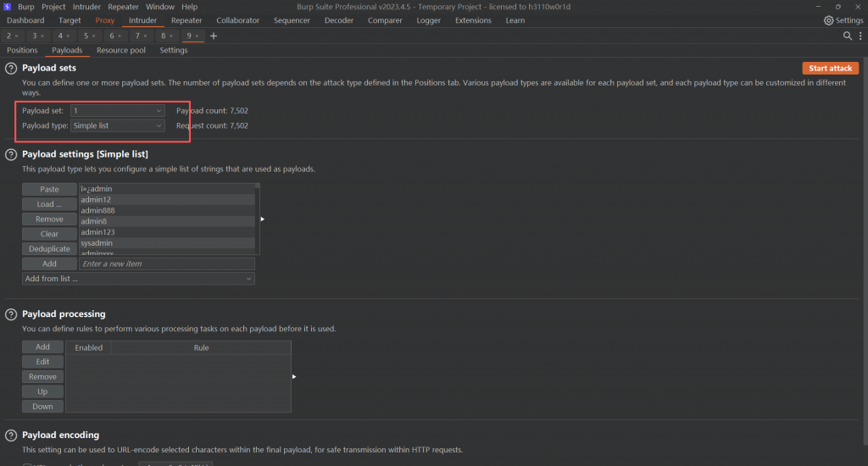Open help for Payload settings section

(11, 154)
